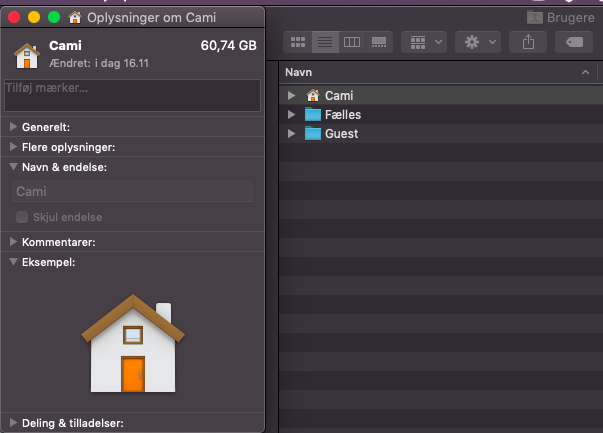This screenshot has height=433, width=603.
Task: Select the Guest row name
Action: (x=341, y=134)
